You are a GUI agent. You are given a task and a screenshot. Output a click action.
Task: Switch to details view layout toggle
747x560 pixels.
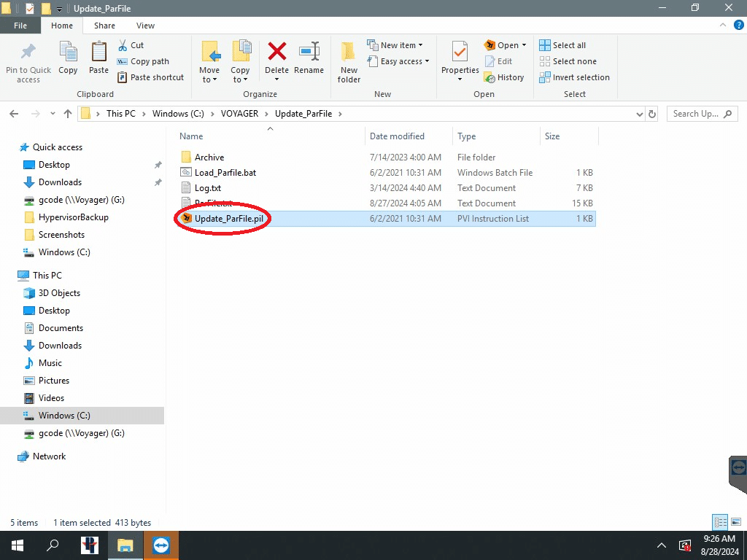pyautogui.click(x=720, y=522)
